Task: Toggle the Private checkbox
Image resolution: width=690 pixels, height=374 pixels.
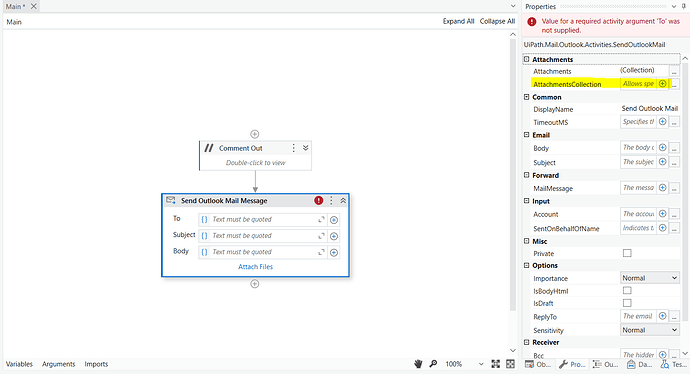Action: pos(627,253)
